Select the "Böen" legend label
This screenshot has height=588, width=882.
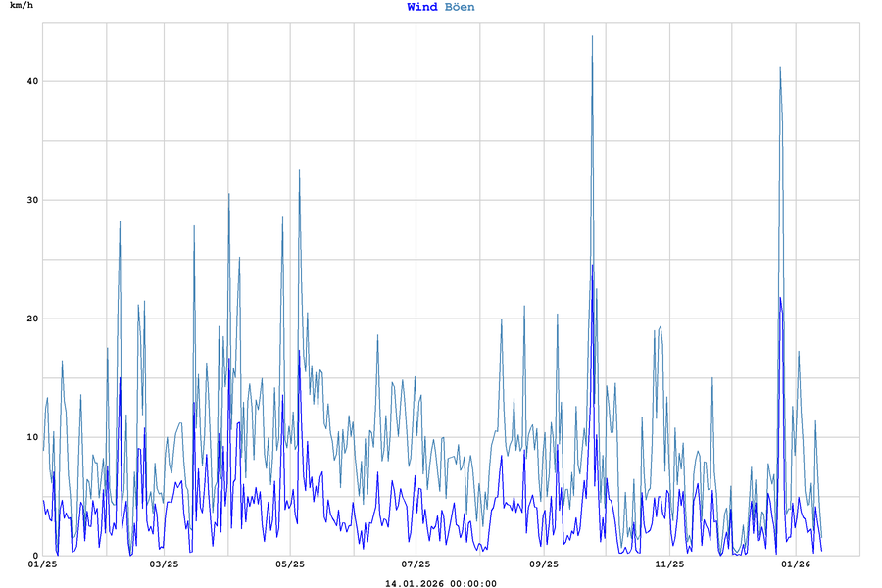460,7
